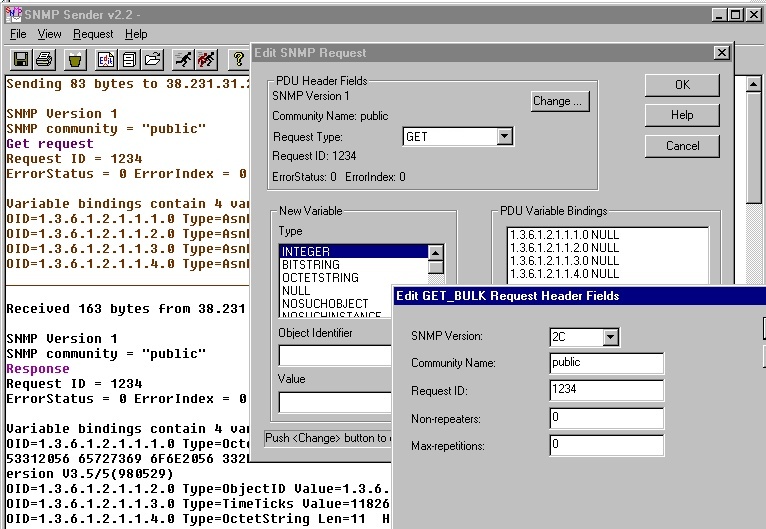This screenshot has width=766, height=529.
Task: Click the file cabinet toolbar icon
Action: [x=129, y=60]
